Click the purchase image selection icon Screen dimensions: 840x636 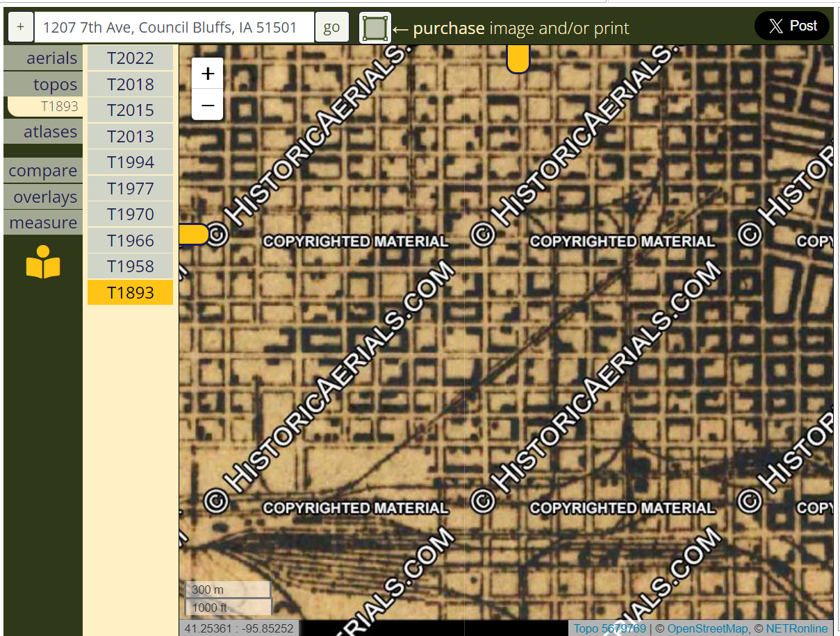[x=375, y=28]
